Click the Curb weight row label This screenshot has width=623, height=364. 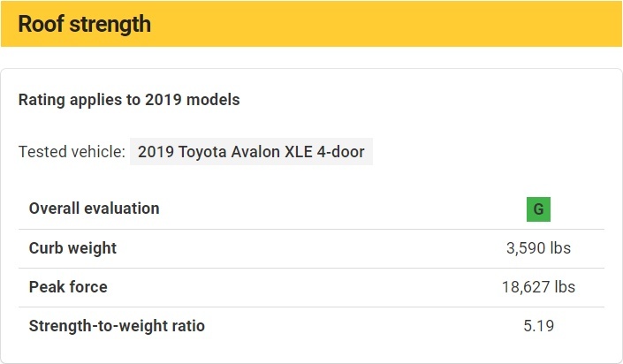(72, 248)
